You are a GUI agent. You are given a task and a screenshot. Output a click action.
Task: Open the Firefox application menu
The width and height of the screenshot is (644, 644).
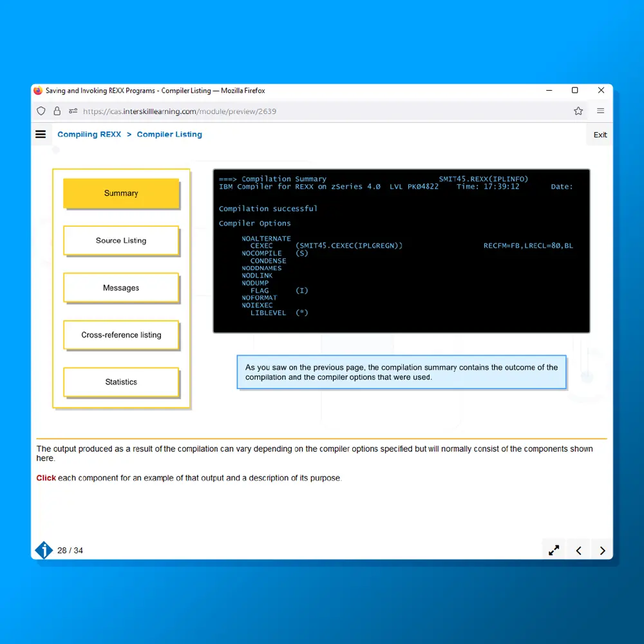(600, 111)
